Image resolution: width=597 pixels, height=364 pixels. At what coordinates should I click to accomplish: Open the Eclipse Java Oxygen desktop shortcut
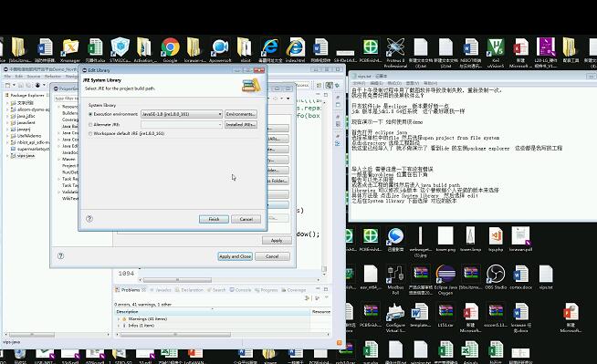[x=445, y=279]
